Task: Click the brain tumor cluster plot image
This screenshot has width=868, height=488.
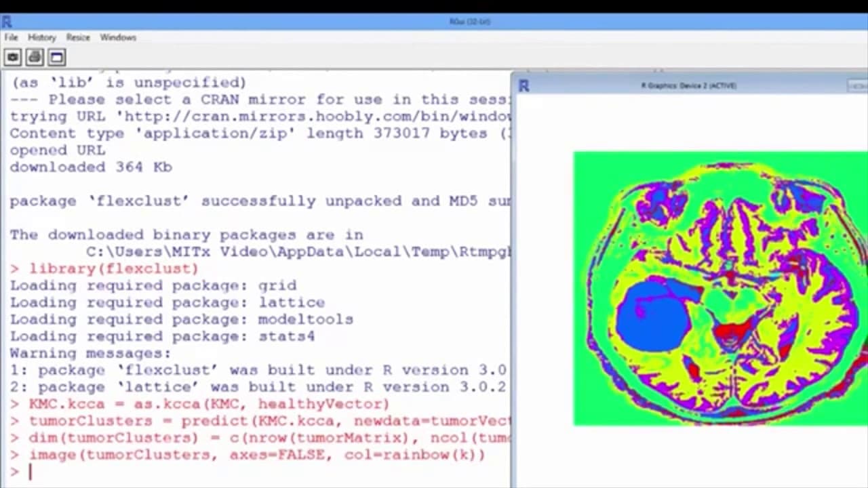Action: (x=720, y=289)
